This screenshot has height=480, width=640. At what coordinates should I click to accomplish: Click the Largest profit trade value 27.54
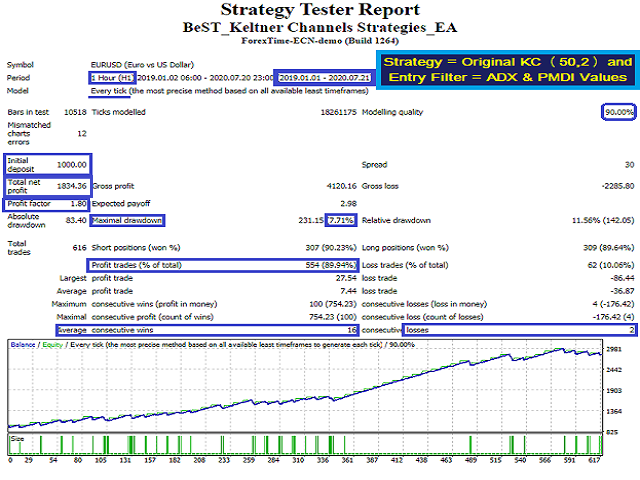347,278
